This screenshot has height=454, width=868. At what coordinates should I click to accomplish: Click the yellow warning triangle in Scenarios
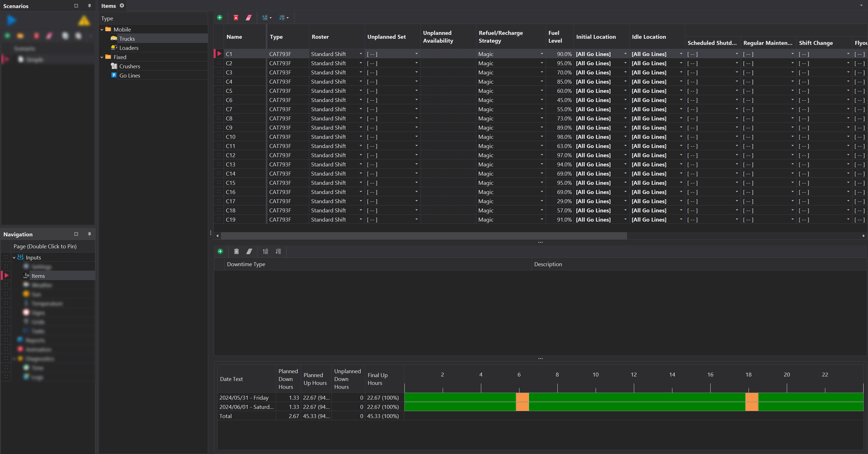84,21
